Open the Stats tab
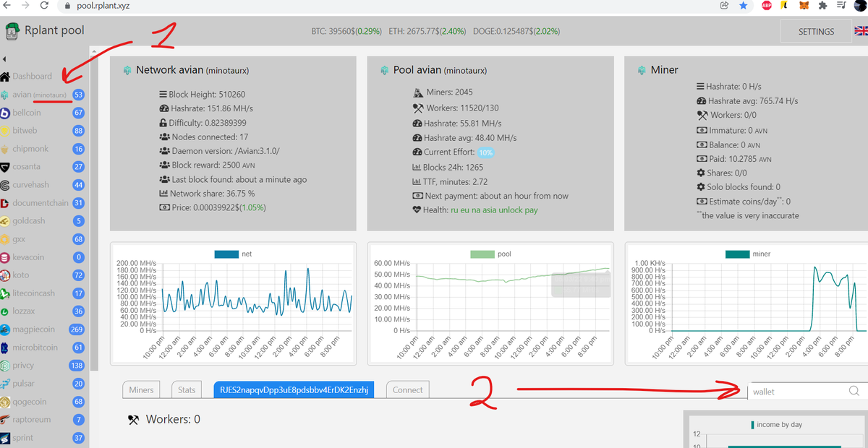Screen dimensions: 868x448 pyautogui.click(x=187, y=389)
